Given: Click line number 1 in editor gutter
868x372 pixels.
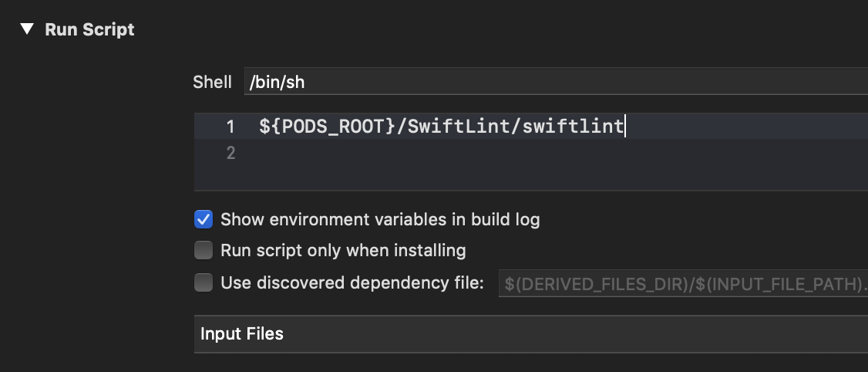Looking at the screenshot, I should pos(230,127).
